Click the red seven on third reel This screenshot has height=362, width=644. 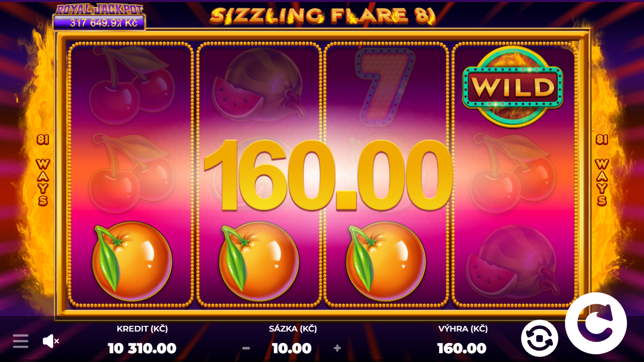click(x=385, y=85)
